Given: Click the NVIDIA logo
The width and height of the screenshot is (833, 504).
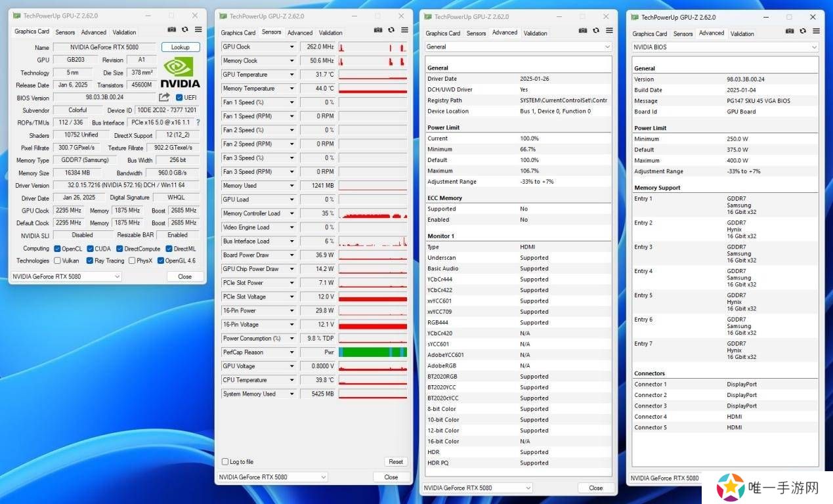Looking at the screenshot, I should tap(180, 72).
